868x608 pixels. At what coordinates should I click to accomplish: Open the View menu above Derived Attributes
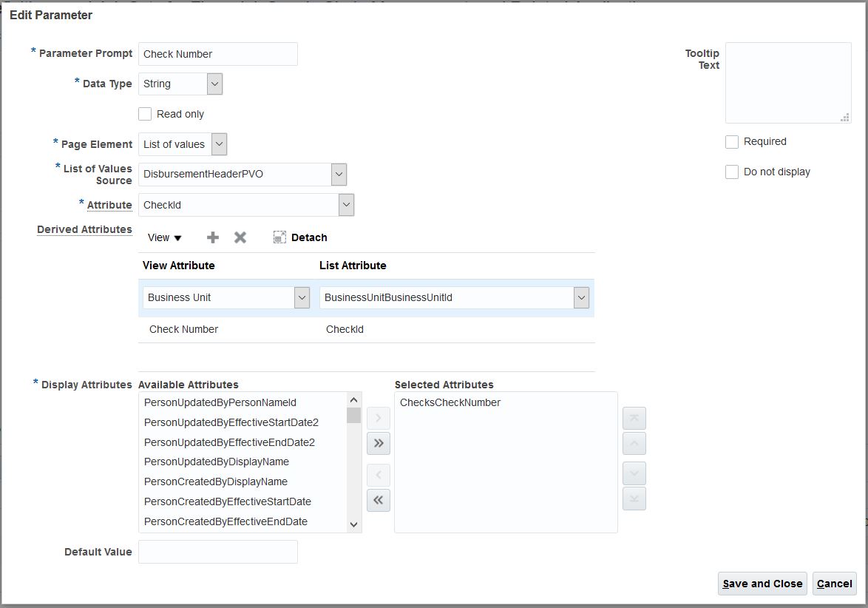click(163, 237)
